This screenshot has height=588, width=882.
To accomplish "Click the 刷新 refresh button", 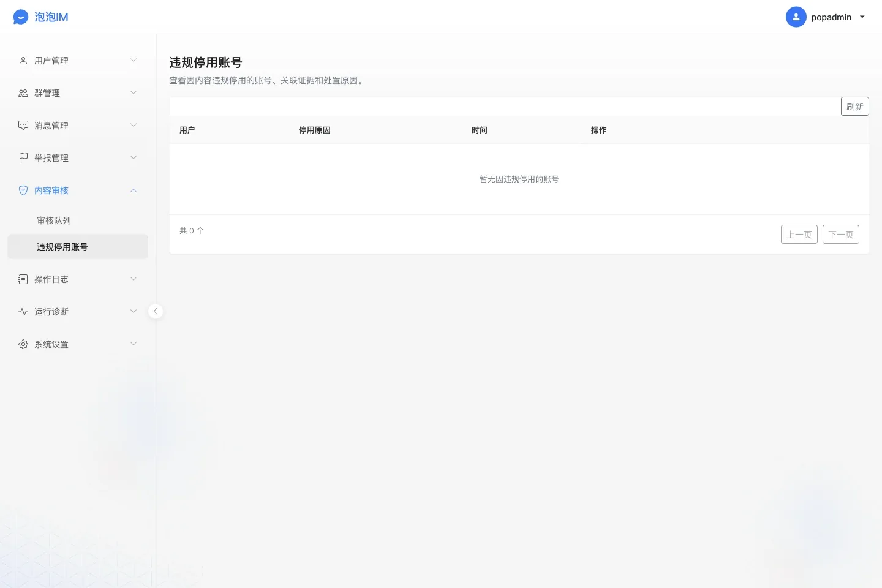I will [854, 107].
